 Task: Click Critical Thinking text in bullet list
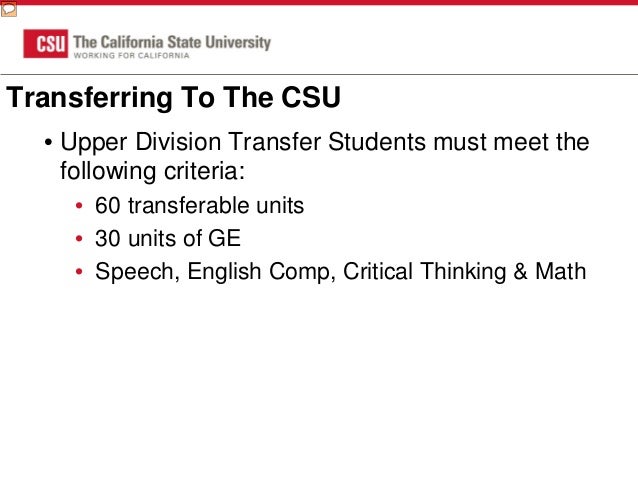click(424, 271)
